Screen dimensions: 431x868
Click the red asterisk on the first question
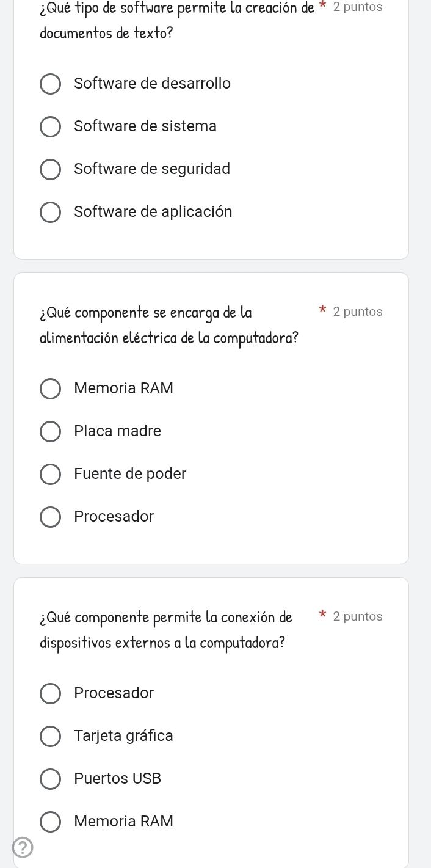pyautogui.click(x=324, y=7)
